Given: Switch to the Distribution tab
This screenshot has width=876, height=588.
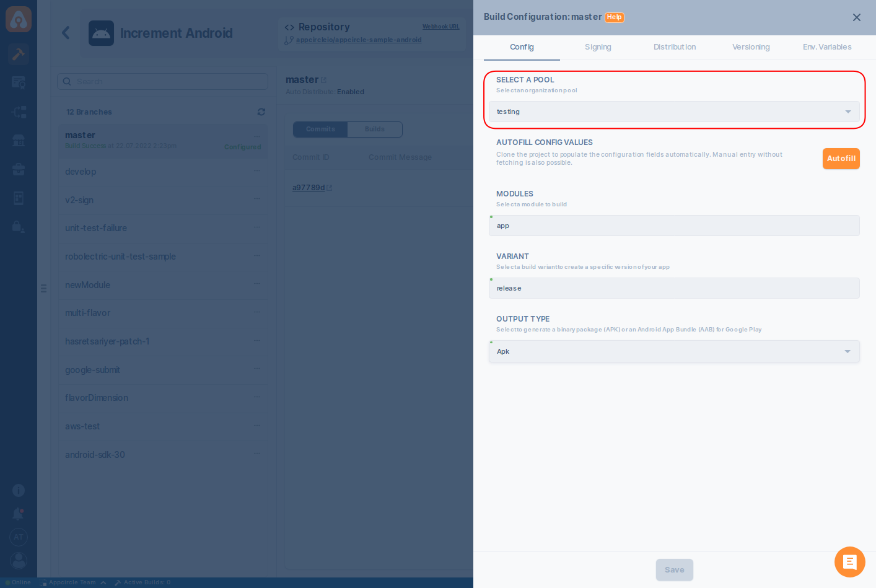Looking at the screenshot, I should point(675,47).
